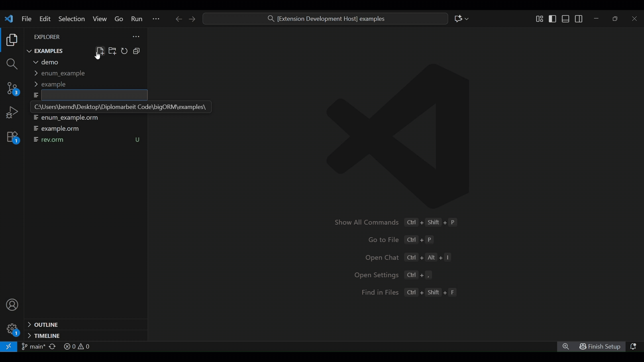Click the New Folder icon in Explorer
Viewport: 644px width, 362px height.
click(x=112, y=51)
